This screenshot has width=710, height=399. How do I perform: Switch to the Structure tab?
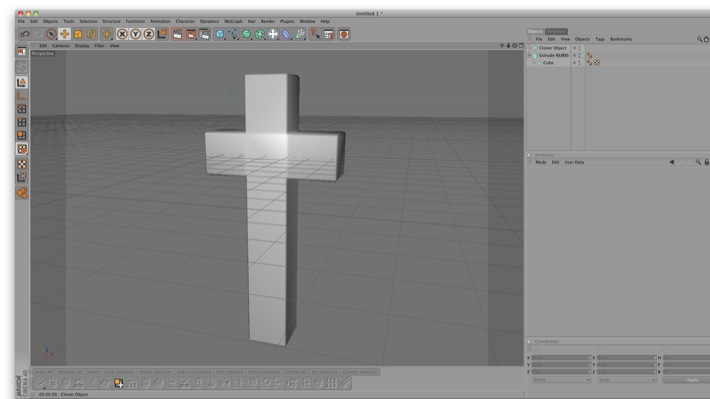pyautogui.click(x=556, y=32)
